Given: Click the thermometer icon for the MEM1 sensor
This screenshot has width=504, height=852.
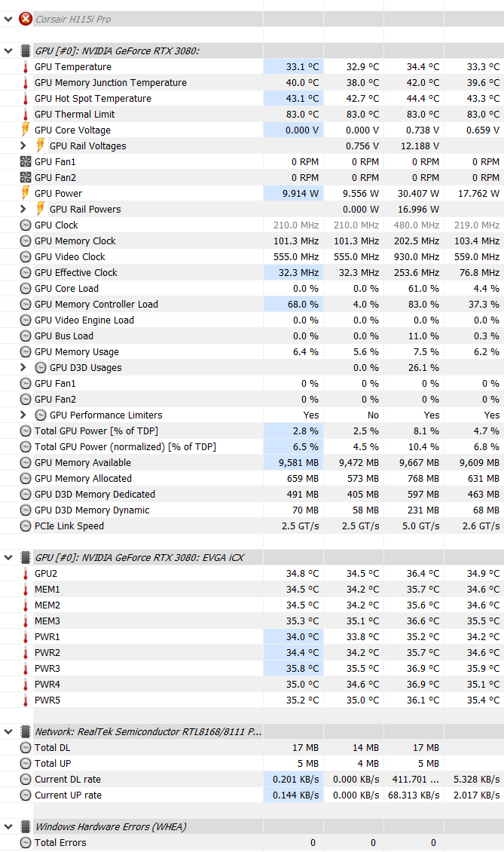Looking at the screenshot, I should 26,589.
